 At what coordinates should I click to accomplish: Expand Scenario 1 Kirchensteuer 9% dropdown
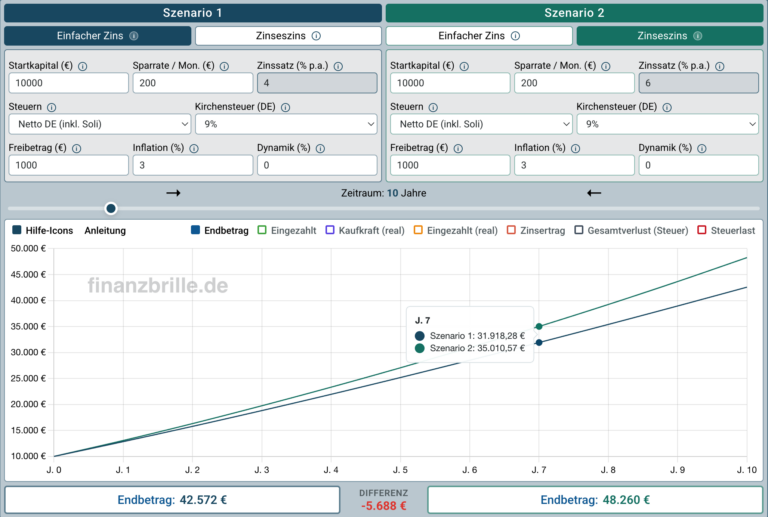coord(286,124)
